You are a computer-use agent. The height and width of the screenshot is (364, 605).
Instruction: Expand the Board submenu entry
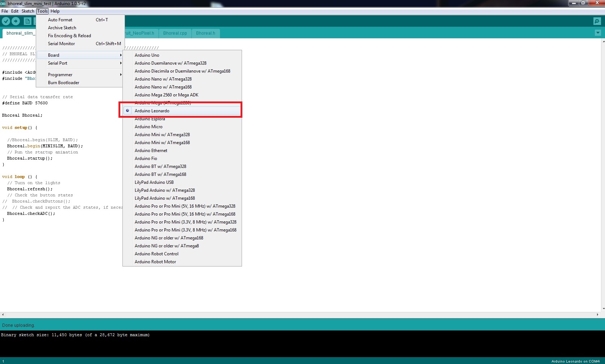80,55
